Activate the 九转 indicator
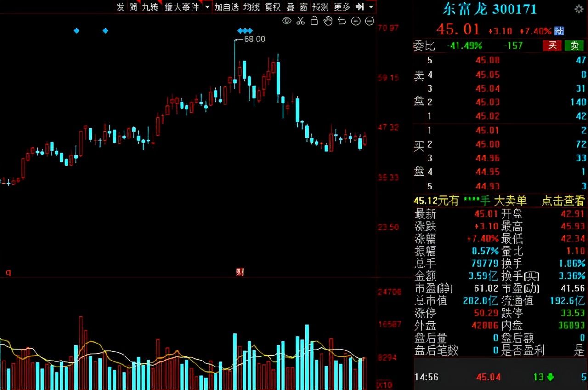This screenshot has width=588, height=390. [150, 7]
